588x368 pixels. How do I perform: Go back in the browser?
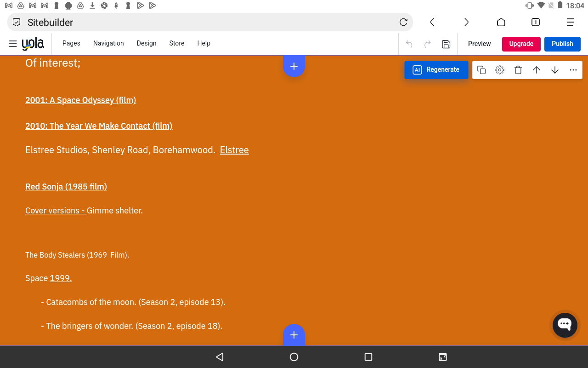[x=432, y=22]
